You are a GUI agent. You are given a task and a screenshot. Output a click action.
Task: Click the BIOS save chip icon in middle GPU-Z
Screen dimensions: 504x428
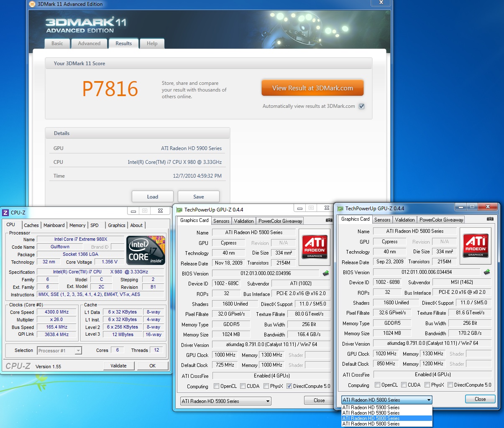(x=326, y=273)
